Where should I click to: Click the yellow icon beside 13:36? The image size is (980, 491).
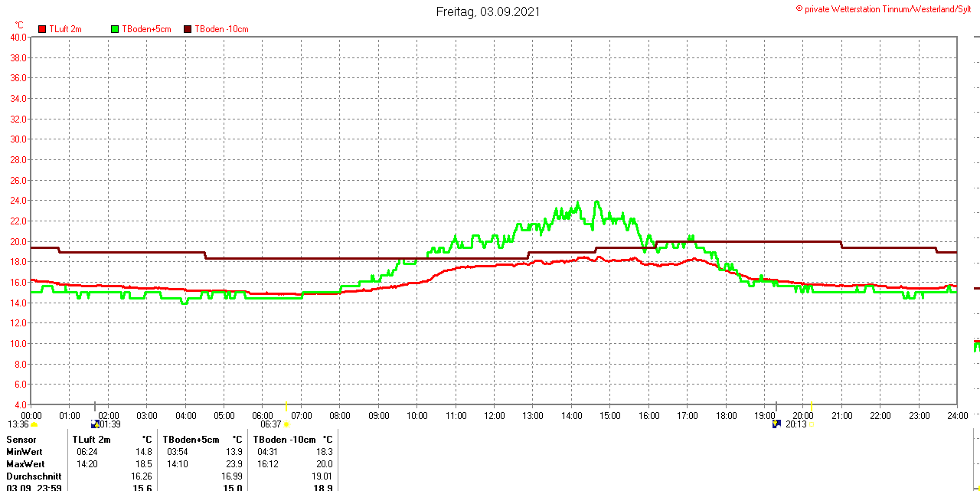(x=34, y=424)
